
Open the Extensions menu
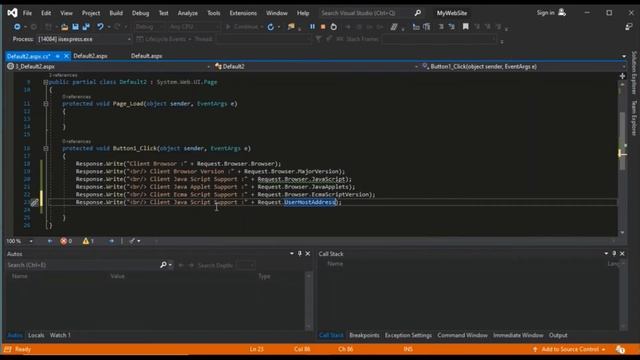tap(243, 13)
